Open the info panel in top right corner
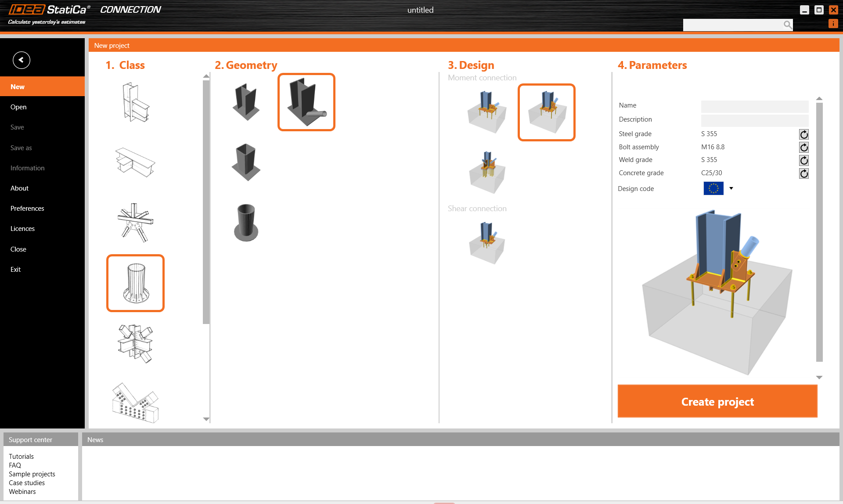The image size is (843, 504). [833, 23]
